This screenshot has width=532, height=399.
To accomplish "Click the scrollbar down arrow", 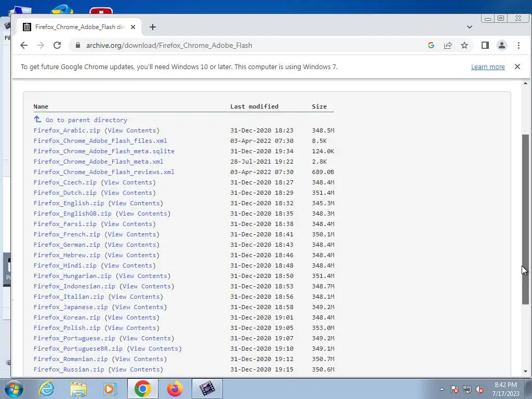I will pos(525,371).
